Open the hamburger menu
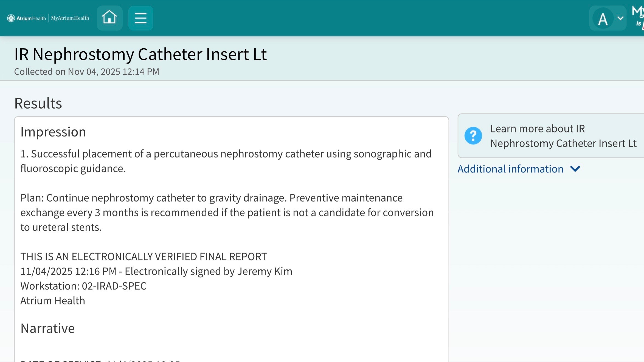The image size is (644, 362). [x=140, y=18]
